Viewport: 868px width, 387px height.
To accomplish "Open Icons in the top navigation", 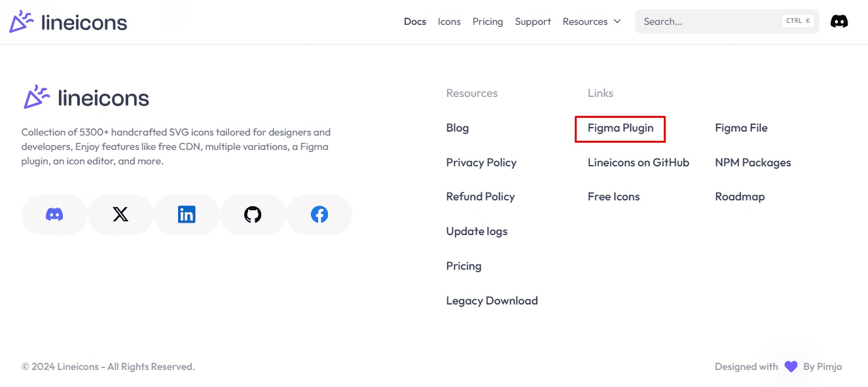I will 449,22.
